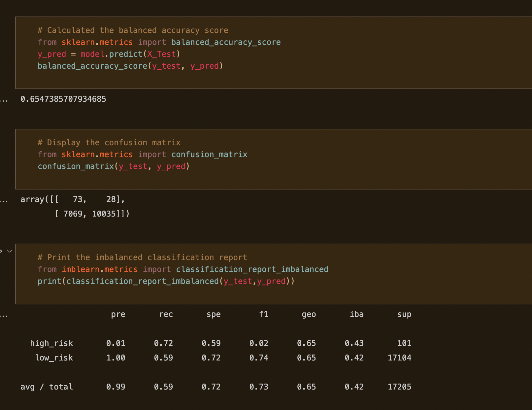Click the run arrow beside the report cell
This screenshot has width=532, height=410.
[3, 251]
